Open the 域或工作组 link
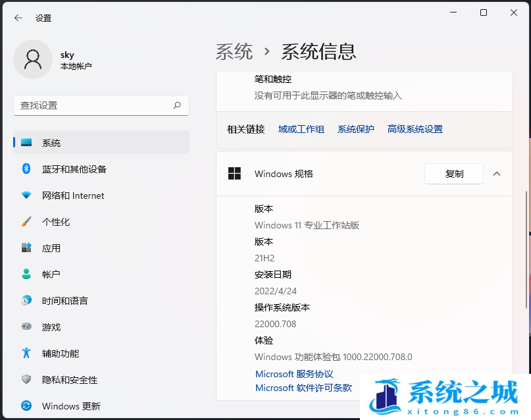Image resolution: width=531 pixels, height=420 pixels. click(x=301, y=129)
